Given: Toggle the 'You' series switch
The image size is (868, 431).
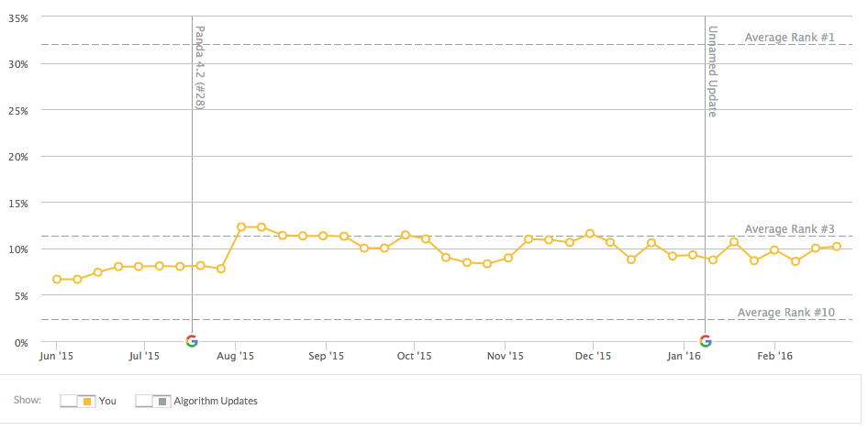Looking at the screenshot, I should [77, 401].
